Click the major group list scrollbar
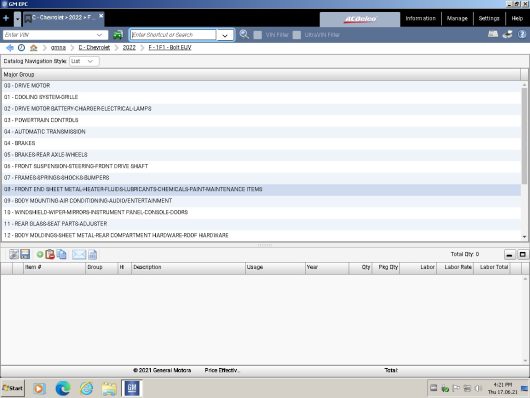530x398 pixels. click(524, 135)
